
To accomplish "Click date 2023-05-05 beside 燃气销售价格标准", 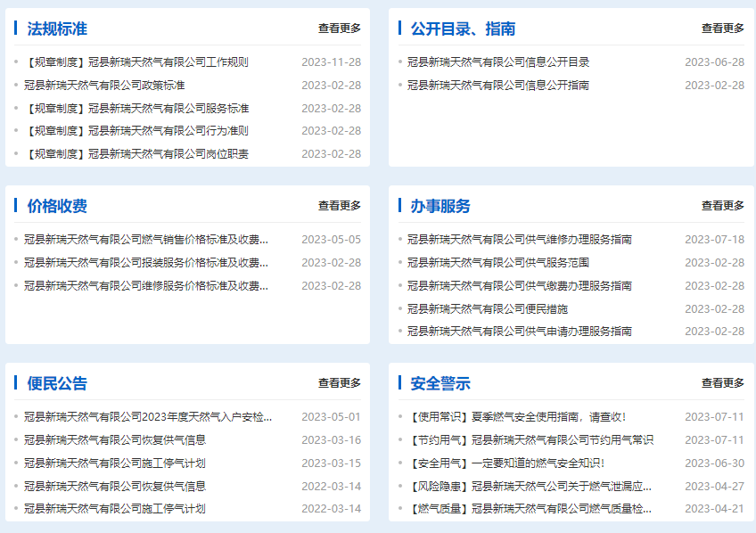I will (332, 240).
